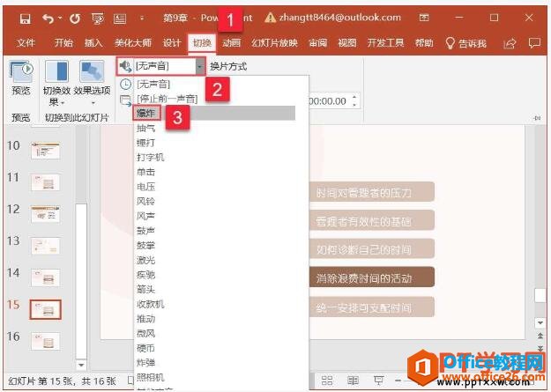Image resolution: width=551 pixels, height=392 pixels.
Task: Select the 疾驰 sound option
Action: (x=145, y=275)
